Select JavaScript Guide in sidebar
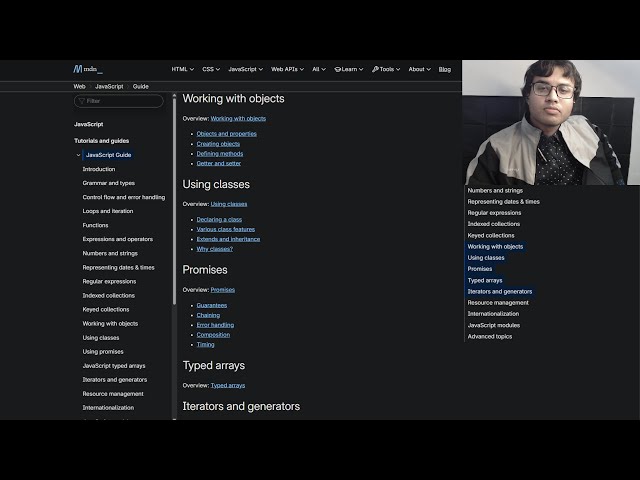This screenshot has width=640, height=480. pyautogui.click(x=108, y=155)
